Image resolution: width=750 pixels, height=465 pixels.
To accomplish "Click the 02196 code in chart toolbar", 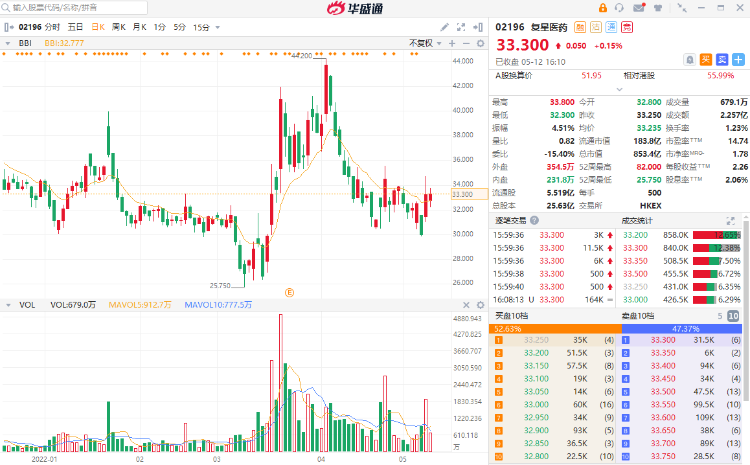I will click(30, 27).
